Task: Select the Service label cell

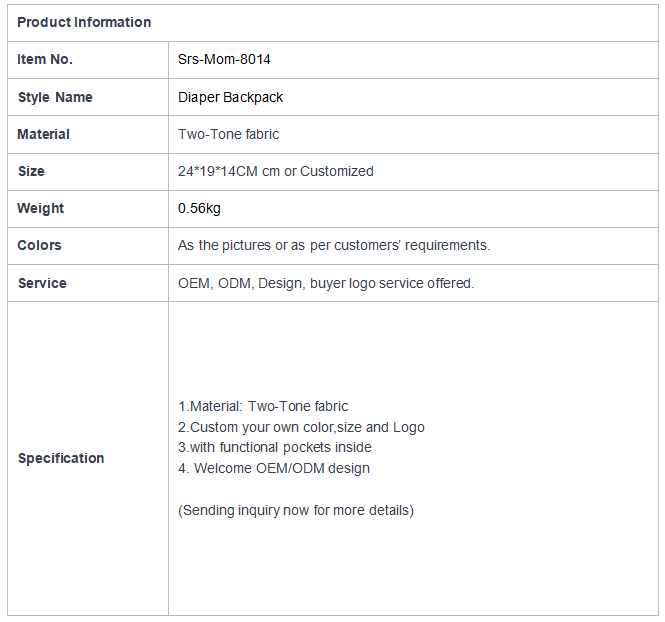Action: (x=88, y=283)
